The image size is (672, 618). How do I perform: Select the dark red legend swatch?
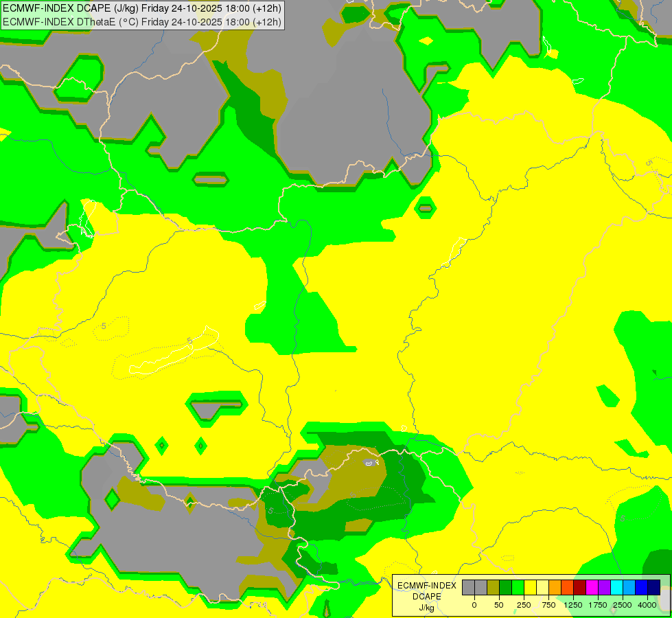pyautogui.click(x=580, y=587)
